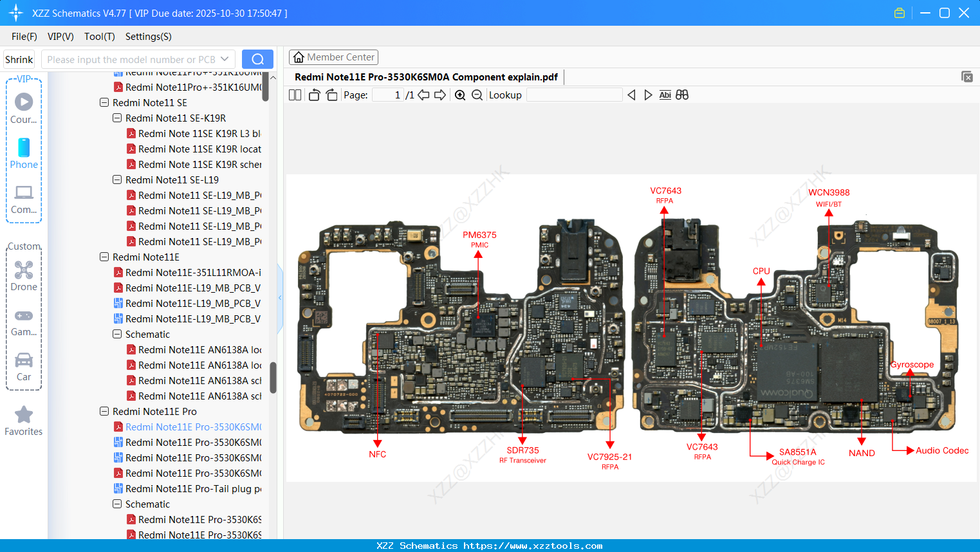Image resolution: width=980 pixels, height=552 pixels.
Task: Toggle the Abi match-case option in toolbar
Action: pos(665,95)
